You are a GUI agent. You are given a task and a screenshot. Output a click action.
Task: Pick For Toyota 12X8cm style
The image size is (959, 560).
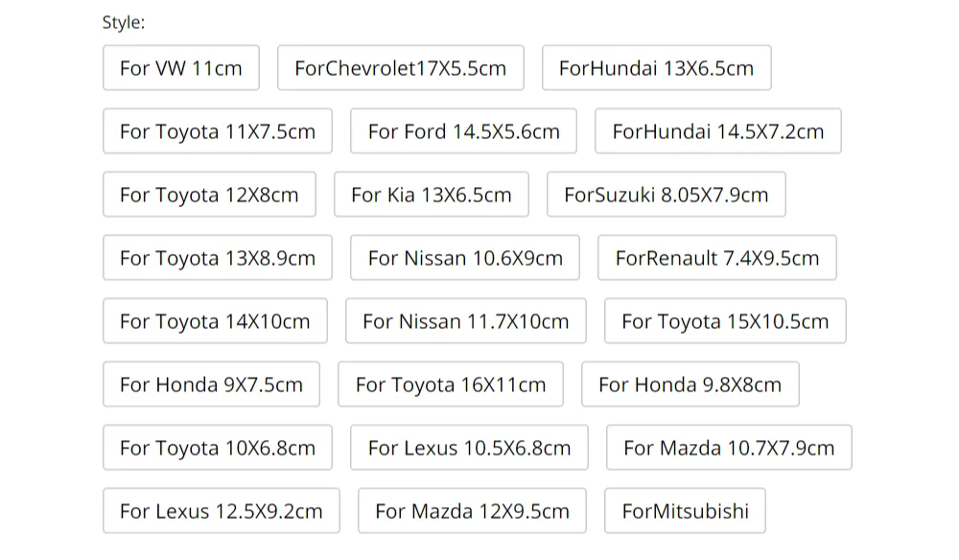(209, 195)
